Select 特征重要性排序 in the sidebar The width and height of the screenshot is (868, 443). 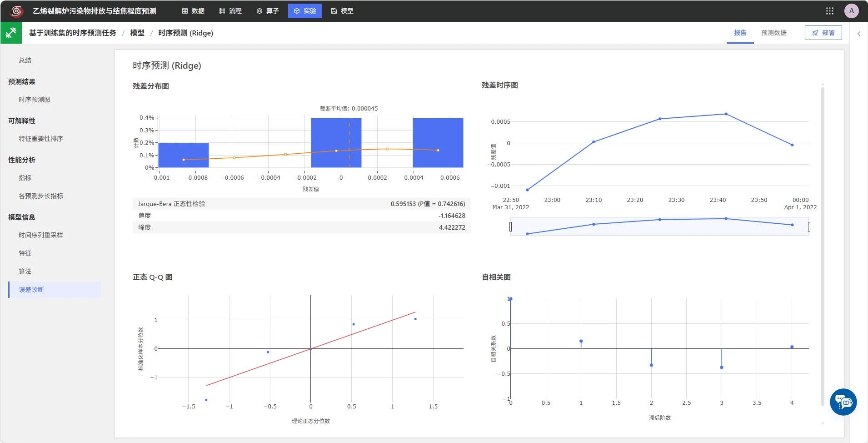pos(41,139)
